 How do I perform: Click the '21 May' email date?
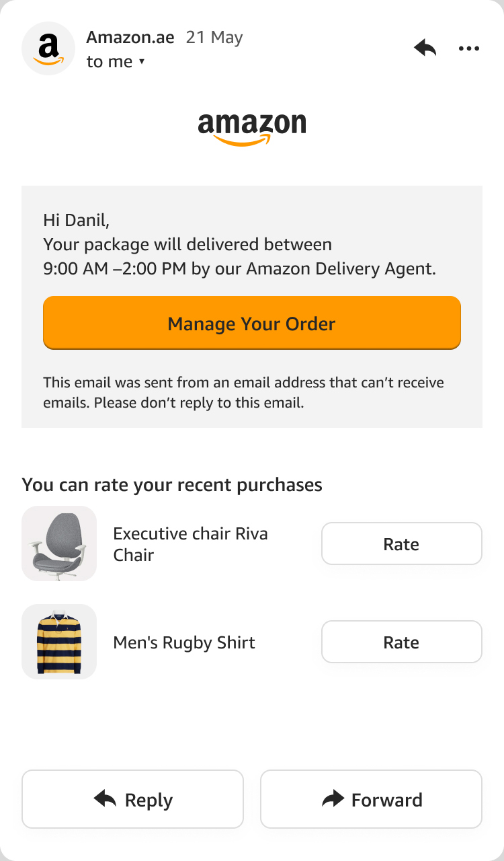tap(214, 38)
